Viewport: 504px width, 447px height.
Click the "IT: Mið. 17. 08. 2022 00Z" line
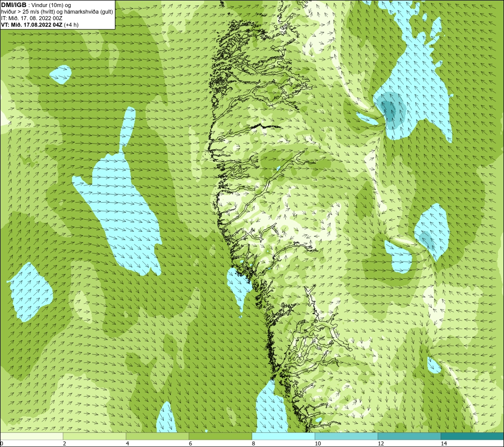click(x=32, y=18)
